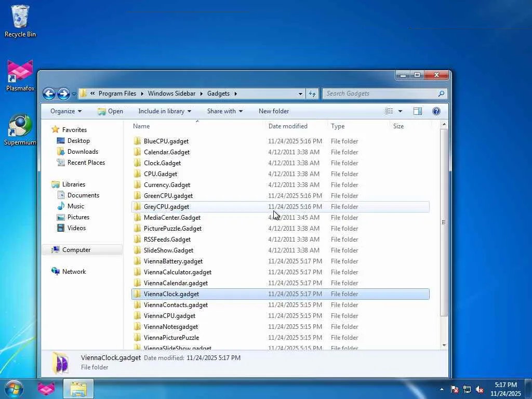
Task: Expand the view options dropdown arrow
Action: point(400,111)
